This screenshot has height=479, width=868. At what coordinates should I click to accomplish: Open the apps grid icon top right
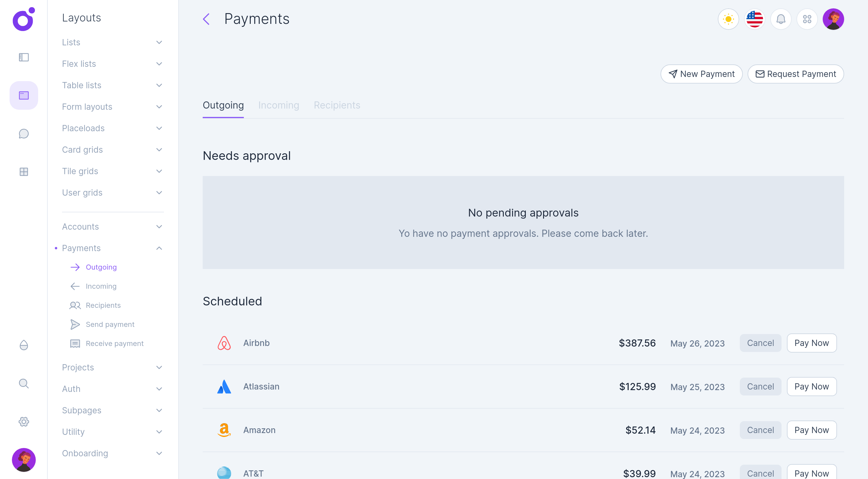tap(807, 19)
